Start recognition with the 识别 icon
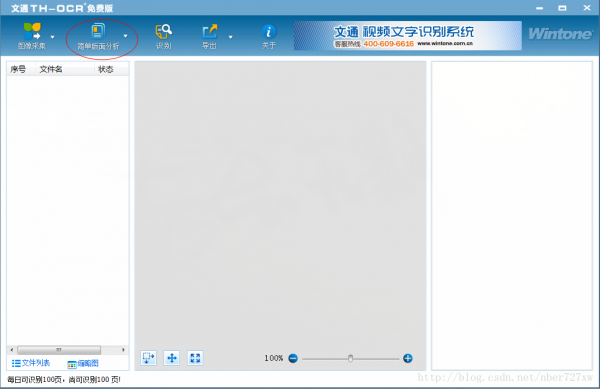The height and width of the screenshot is (389, 600). click(163, 31)
